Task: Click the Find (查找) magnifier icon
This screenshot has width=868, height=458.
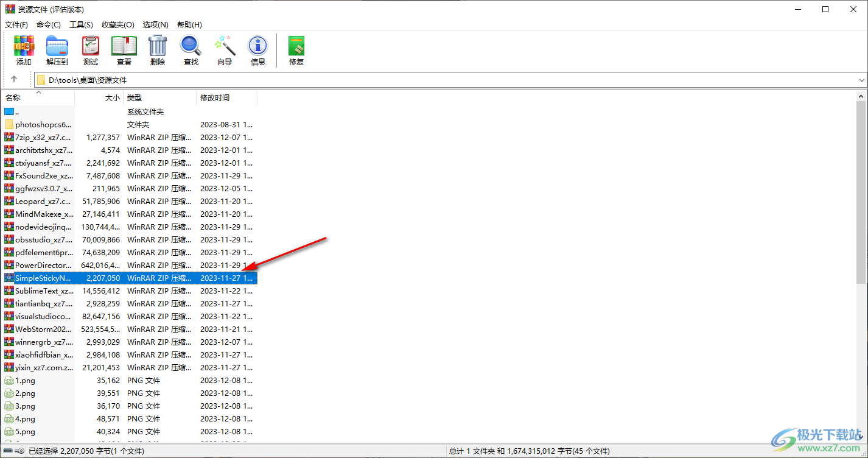Action: (191, 51)
